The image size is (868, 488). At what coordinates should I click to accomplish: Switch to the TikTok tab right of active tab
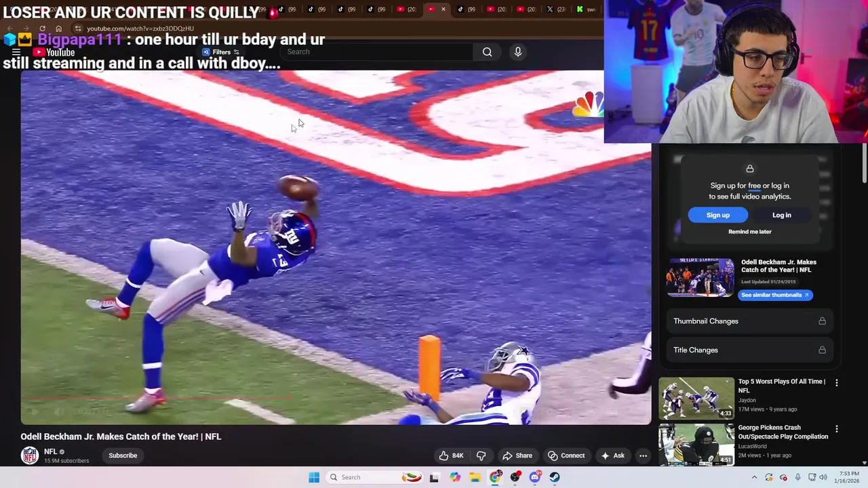pyautogui.click(x=467, y=9)
